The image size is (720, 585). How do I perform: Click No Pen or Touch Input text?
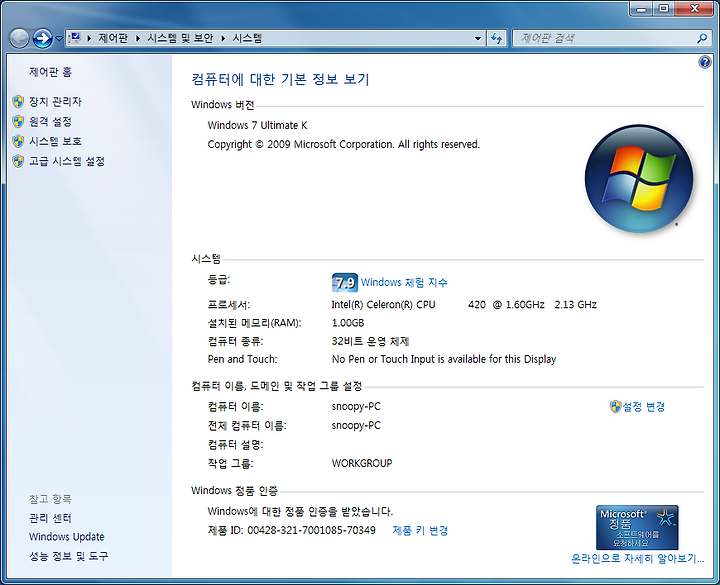click(x=444, y=360)
